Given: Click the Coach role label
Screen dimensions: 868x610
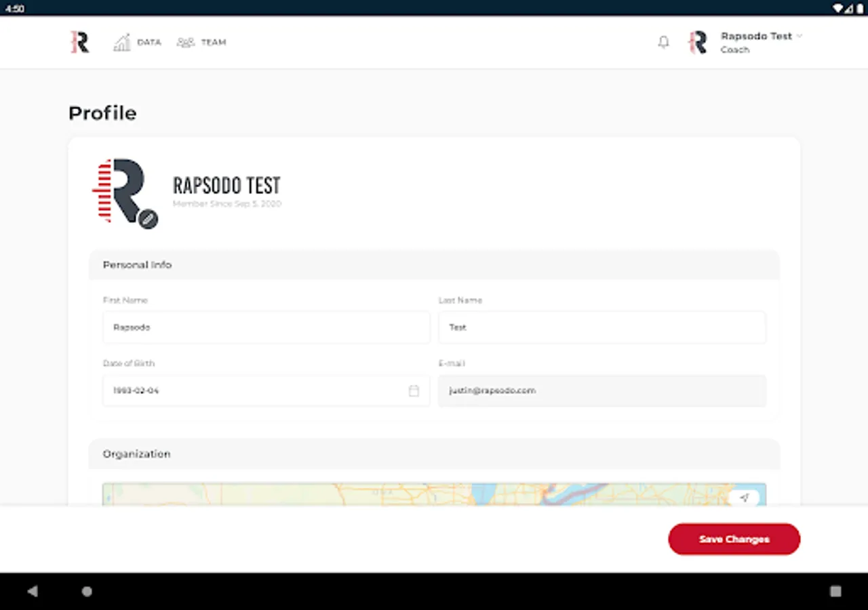Looking at the screenshot, I should (x=735, y=50).
